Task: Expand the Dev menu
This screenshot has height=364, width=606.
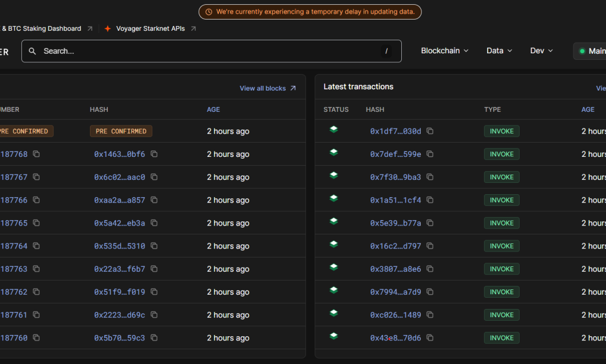Action: coord(541,51)
